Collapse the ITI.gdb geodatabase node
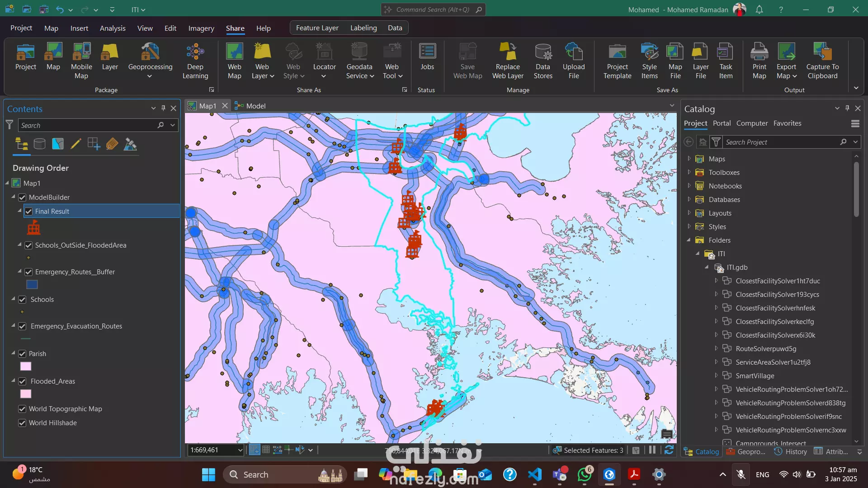 (706, 267)
